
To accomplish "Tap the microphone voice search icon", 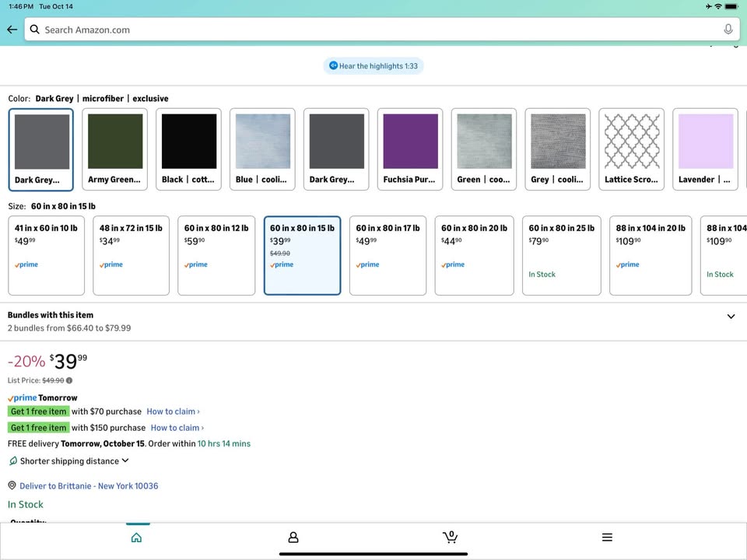I will tap(728, 30).
